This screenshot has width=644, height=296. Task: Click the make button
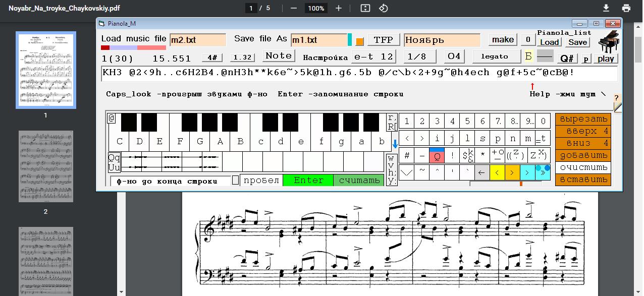click(x=503, y=40)
